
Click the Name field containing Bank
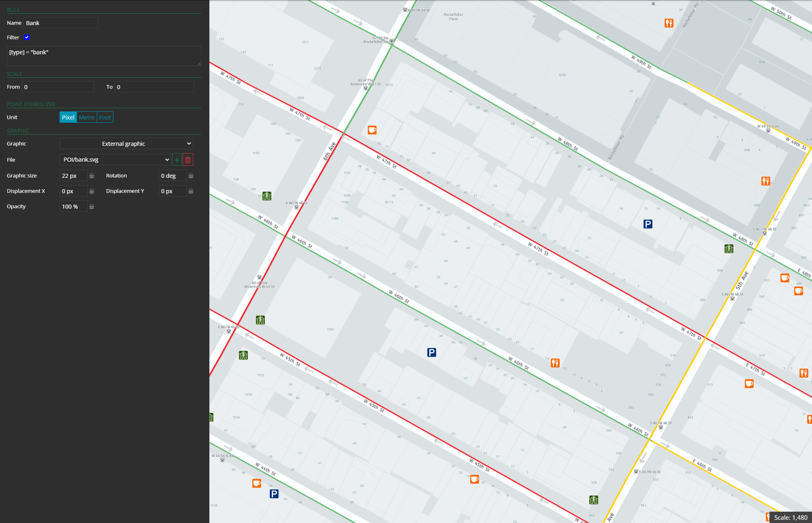[61, 23]
